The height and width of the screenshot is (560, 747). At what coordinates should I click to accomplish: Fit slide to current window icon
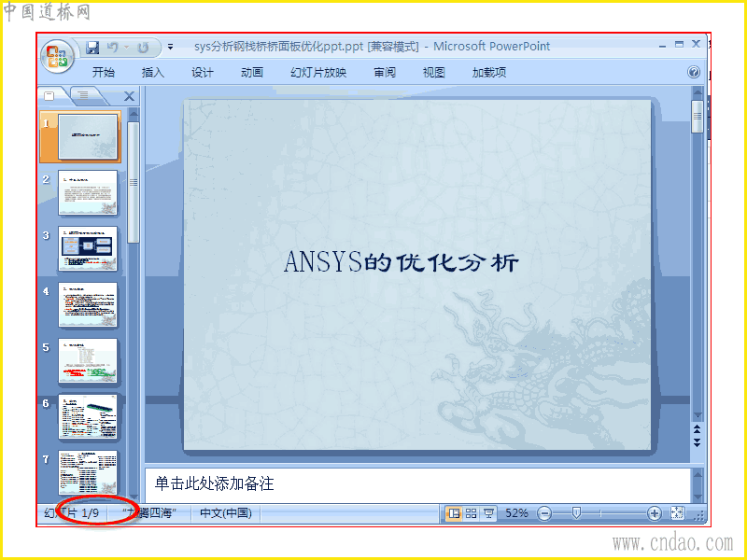(x=677, y=512)
